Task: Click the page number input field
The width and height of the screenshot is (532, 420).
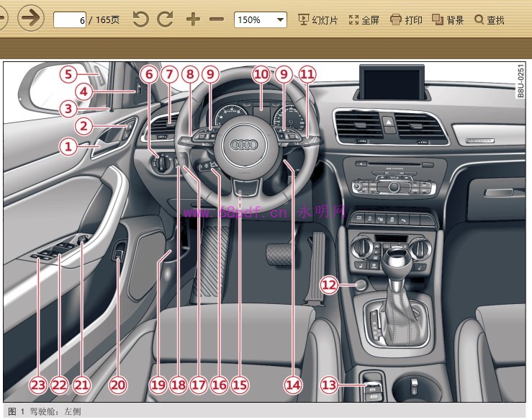Action: [70, 20]
